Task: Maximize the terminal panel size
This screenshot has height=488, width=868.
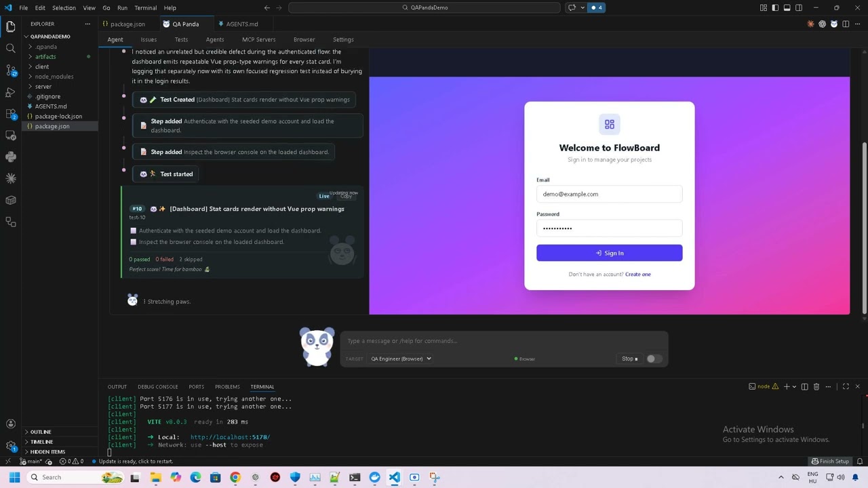Action: tap(846, 386)
